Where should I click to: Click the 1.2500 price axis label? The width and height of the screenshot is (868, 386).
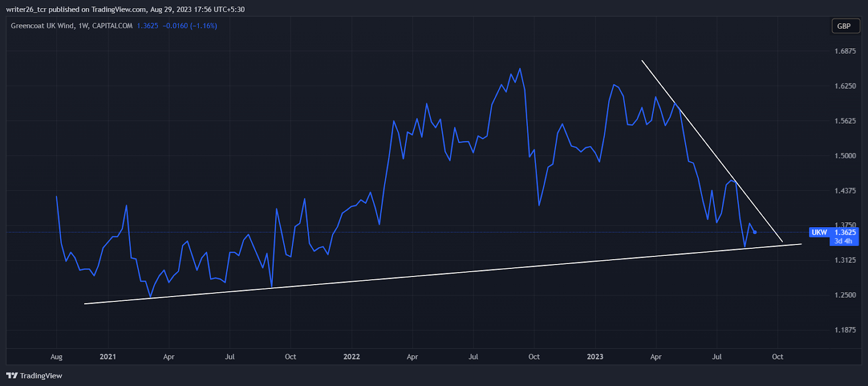(845, 295)
